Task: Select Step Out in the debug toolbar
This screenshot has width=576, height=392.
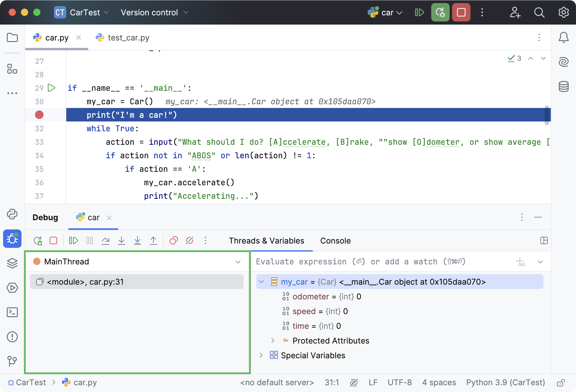Action: click(153, 240)
